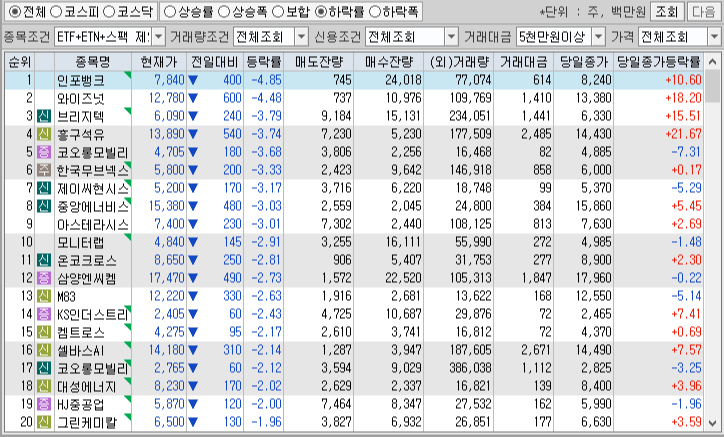
Task: Click the 신 badge beside 셀바스AI
Action: pos(44,350)
